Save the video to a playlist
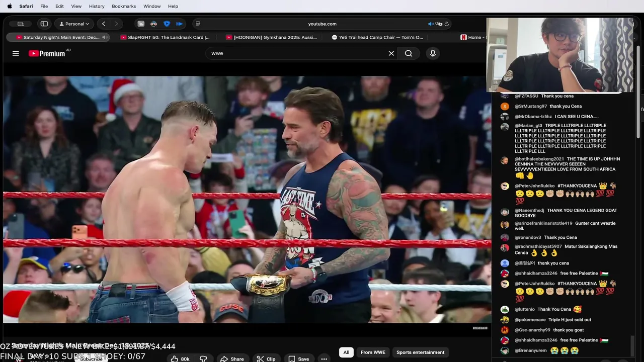Screen dimensions: 644x362 coord(299,358)
